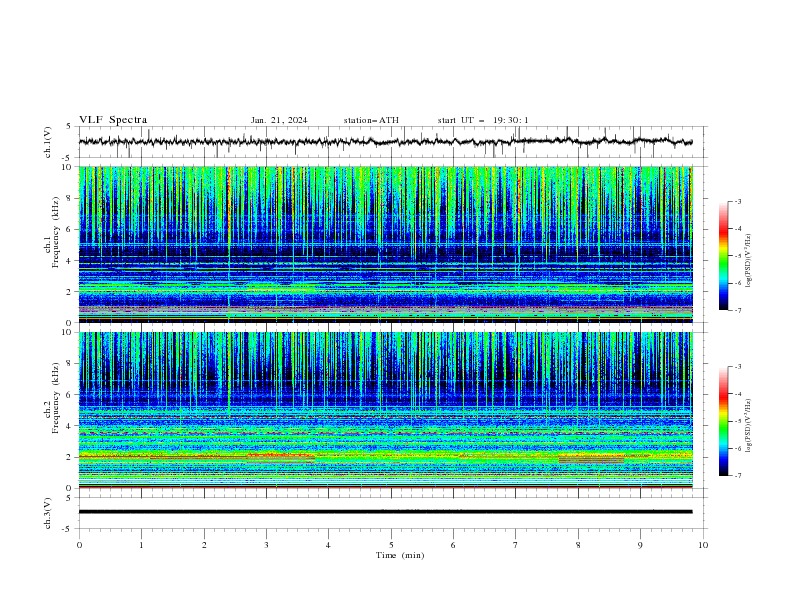
Task: Click the "-4" label on ch.2 color bar
Action: click(x=737, y=394)
